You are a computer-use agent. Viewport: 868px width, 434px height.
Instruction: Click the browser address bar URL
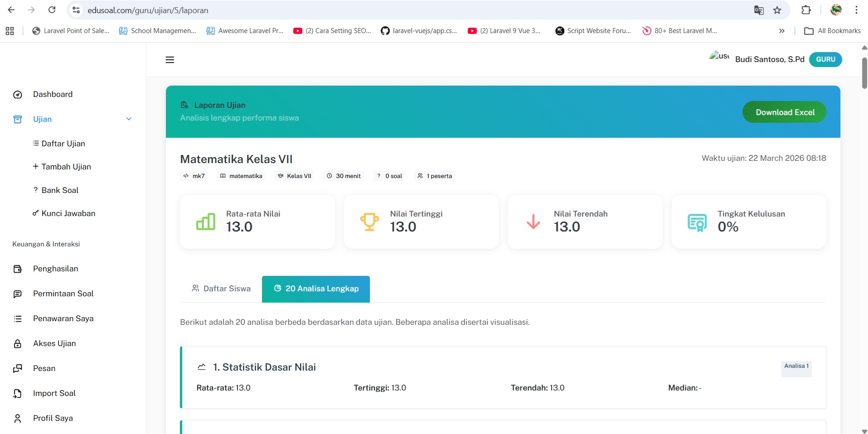(148, 10)
